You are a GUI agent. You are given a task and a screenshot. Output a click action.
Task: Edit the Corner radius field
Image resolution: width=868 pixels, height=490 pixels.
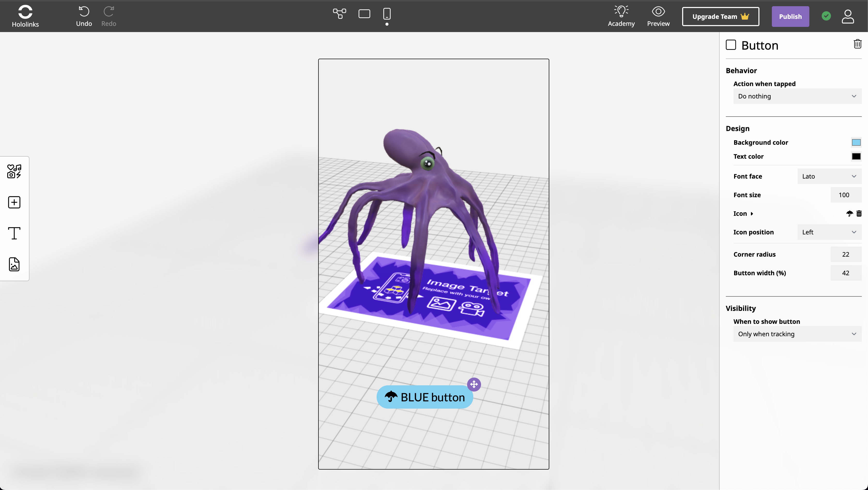[x=846, y=255]
